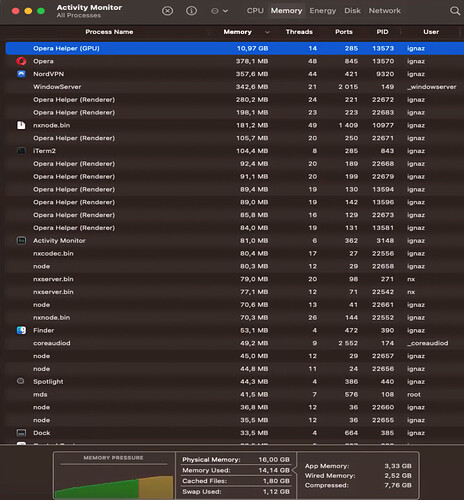The image size is (464, 500).
Task: Select the nxcodec.bin process row
Action: click(235, 253)
